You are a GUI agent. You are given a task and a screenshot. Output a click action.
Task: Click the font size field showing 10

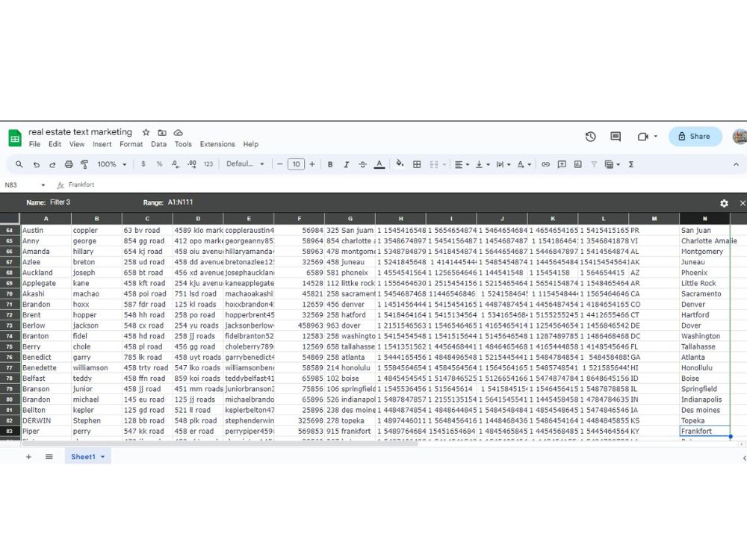(x=296, y=164)
